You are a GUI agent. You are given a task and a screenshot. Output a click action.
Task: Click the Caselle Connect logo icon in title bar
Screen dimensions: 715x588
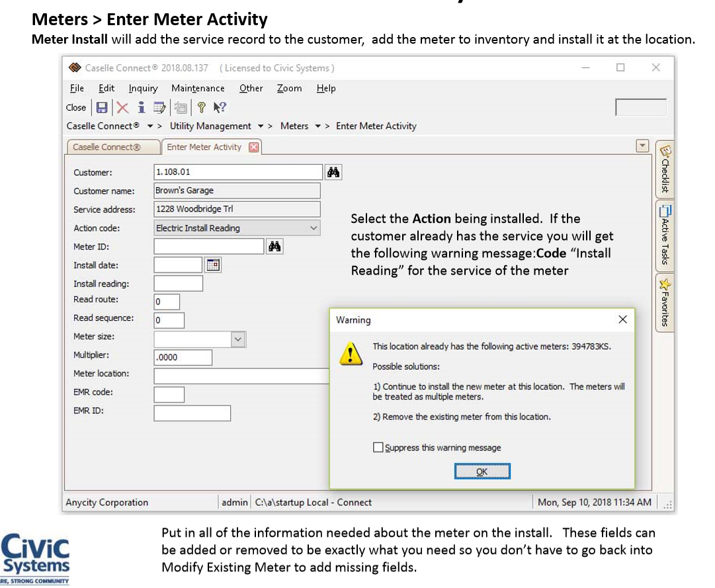coord(75,68)
